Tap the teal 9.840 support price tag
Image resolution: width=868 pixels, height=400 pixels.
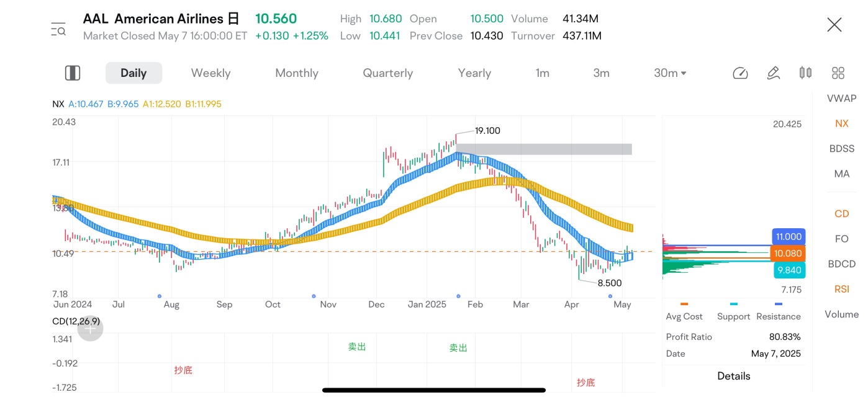tap(789, 270)
